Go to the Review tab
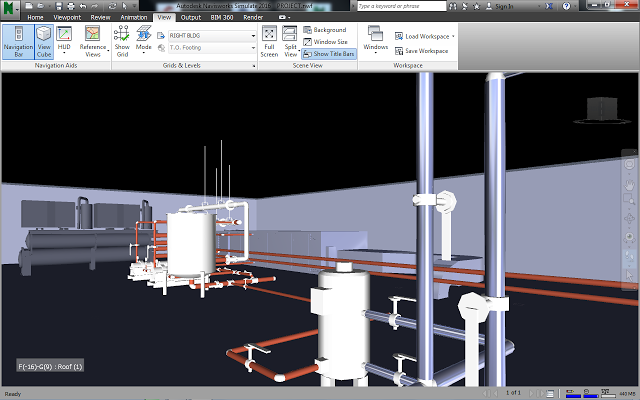 pos(100,17)
